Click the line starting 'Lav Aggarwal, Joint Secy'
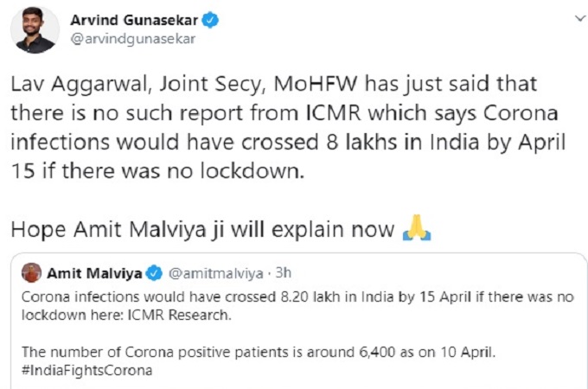Screen dimensions: 588x389 click(x=272, y=84)
